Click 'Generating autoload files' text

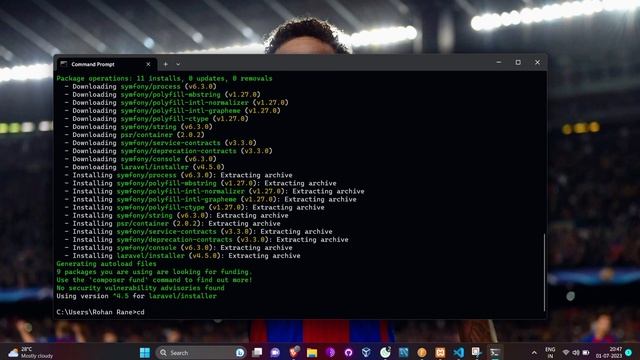coord(106,264)
